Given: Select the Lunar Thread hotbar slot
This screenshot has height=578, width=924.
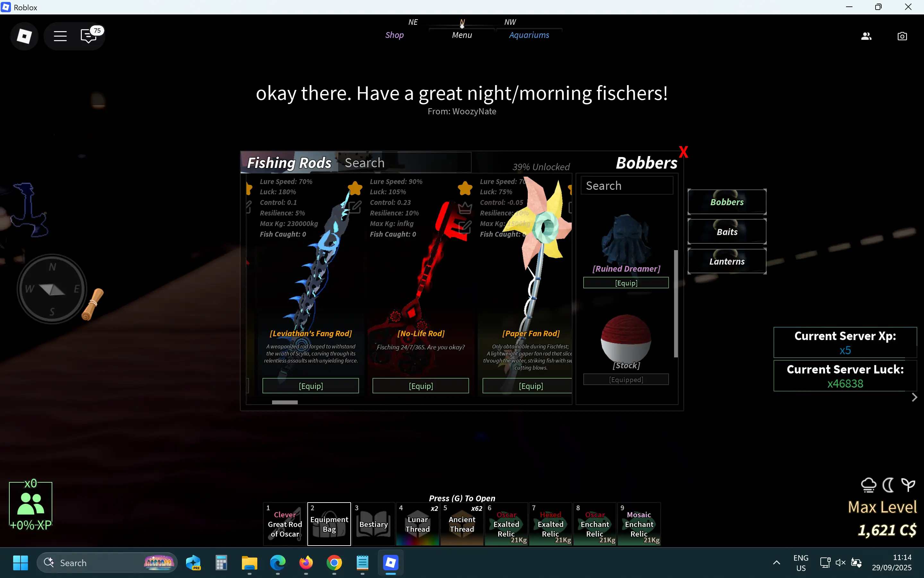Looking at the screenshot, I should click(417, 524).
